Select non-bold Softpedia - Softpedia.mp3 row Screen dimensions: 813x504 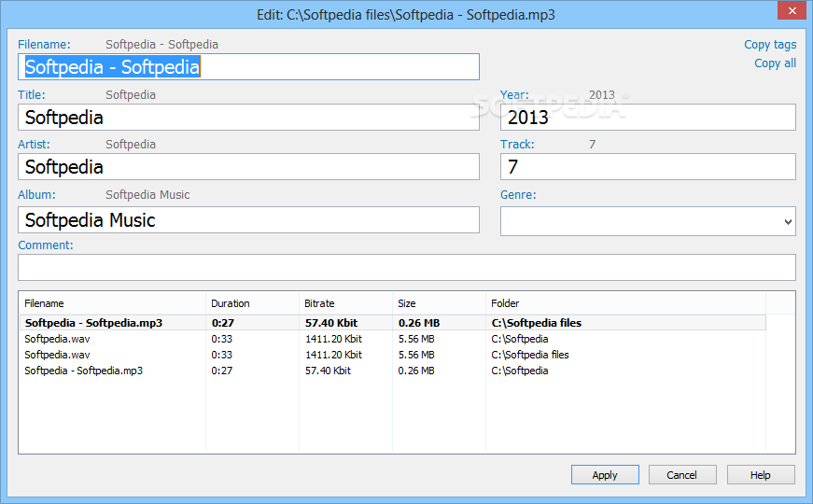(393, 371)
